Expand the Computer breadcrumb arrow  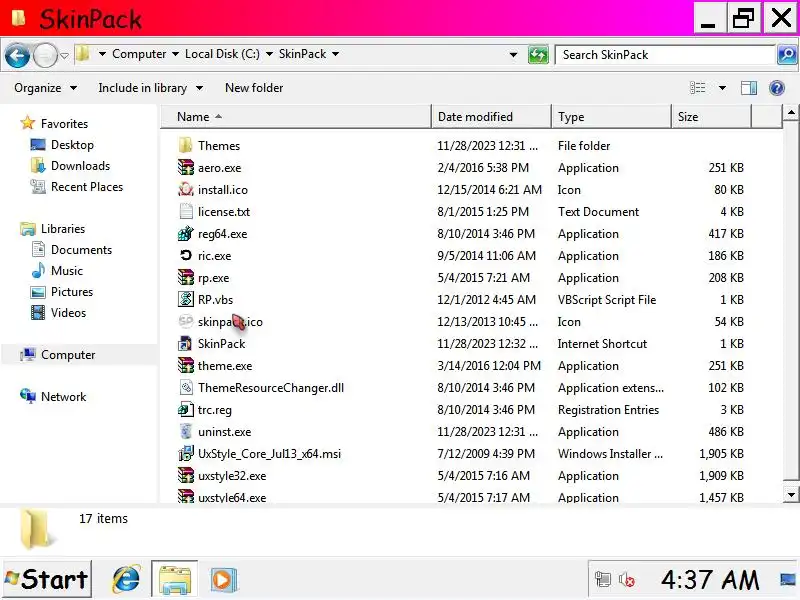coord(175,54)
